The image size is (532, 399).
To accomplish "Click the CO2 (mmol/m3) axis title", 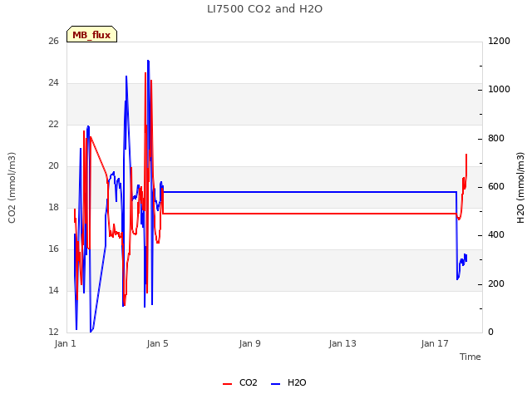I will tap(12, 188).
